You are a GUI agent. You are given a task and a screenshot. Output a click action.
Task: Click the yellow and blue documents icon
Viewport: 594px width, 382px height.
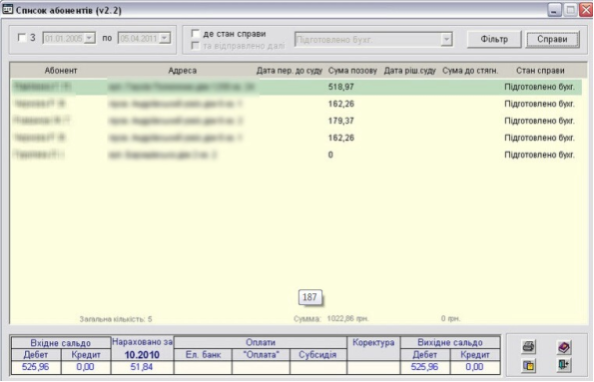coord(528,365)
